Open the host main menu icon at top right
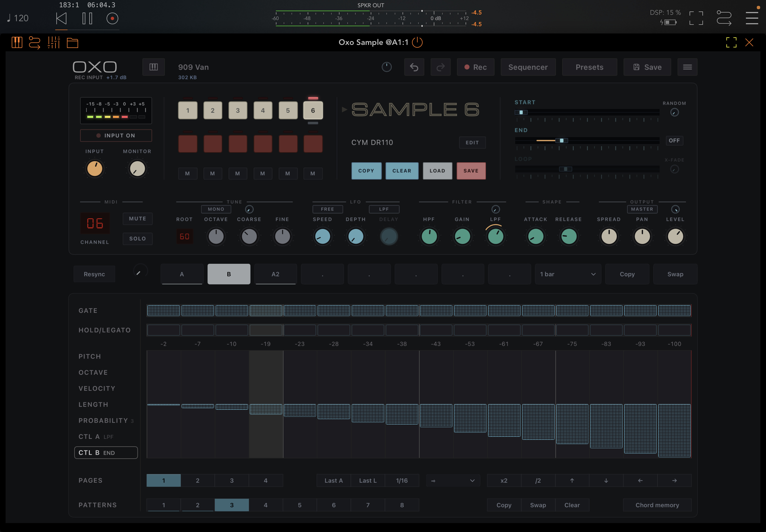 pos(752,18)
